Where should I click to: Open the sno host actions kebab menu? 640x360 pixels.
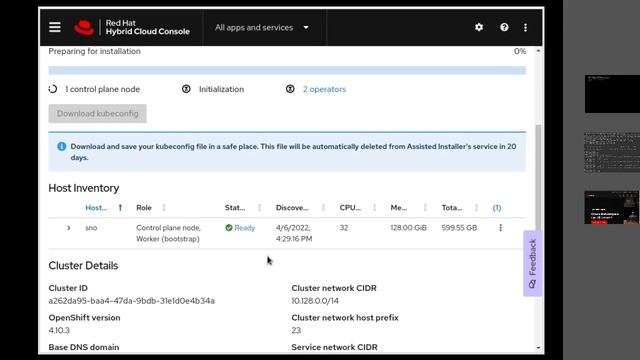(501, 228)
